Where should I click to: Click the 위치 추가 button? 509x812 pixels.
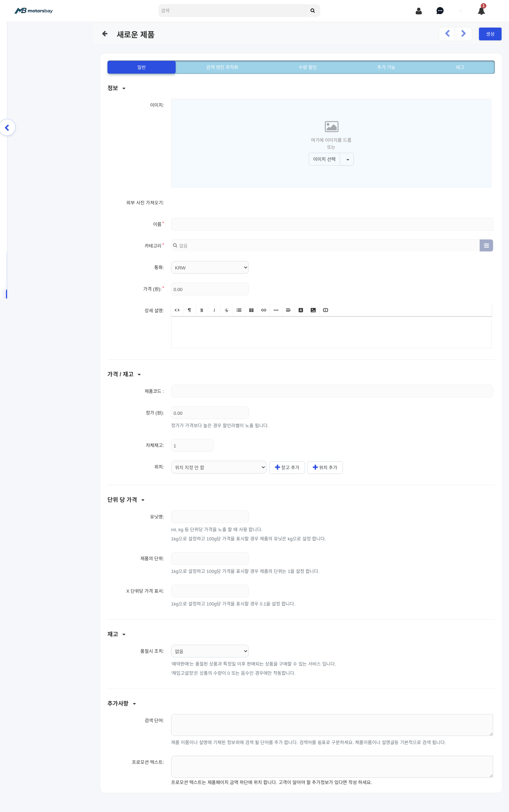point(325,468)
